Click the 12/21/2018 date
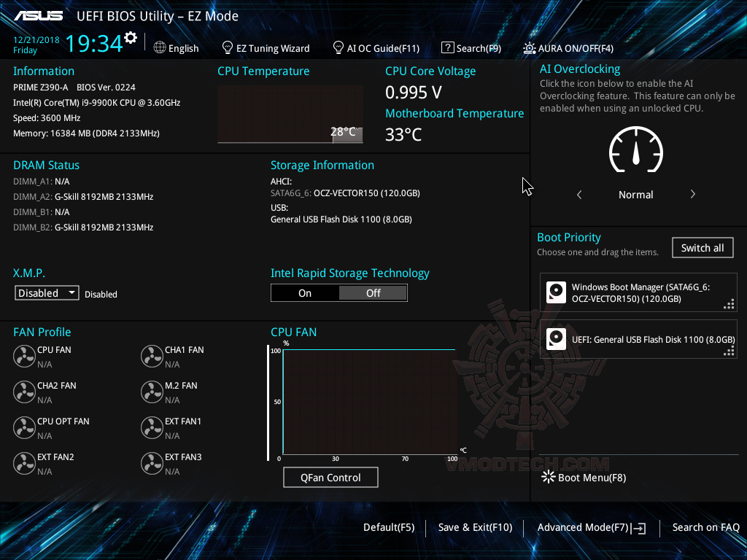 coord(36,40)
